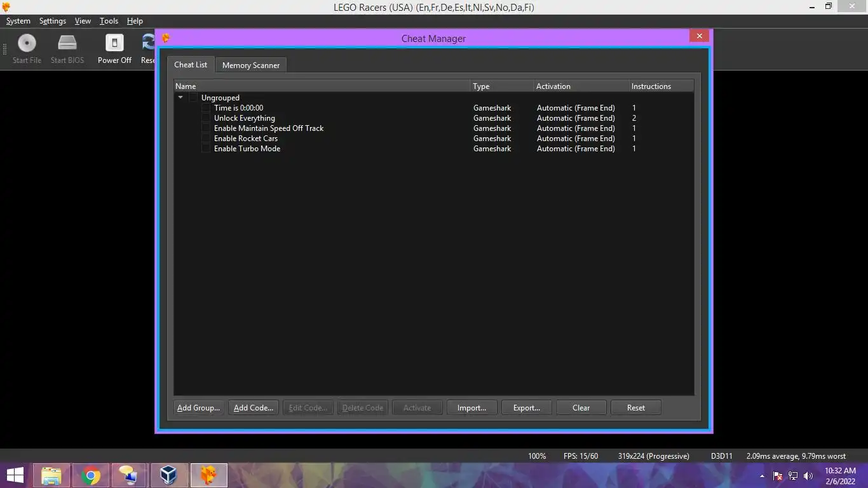Launch Google Chrome from the taskbar
868x488 pixels.
[91, 475]
